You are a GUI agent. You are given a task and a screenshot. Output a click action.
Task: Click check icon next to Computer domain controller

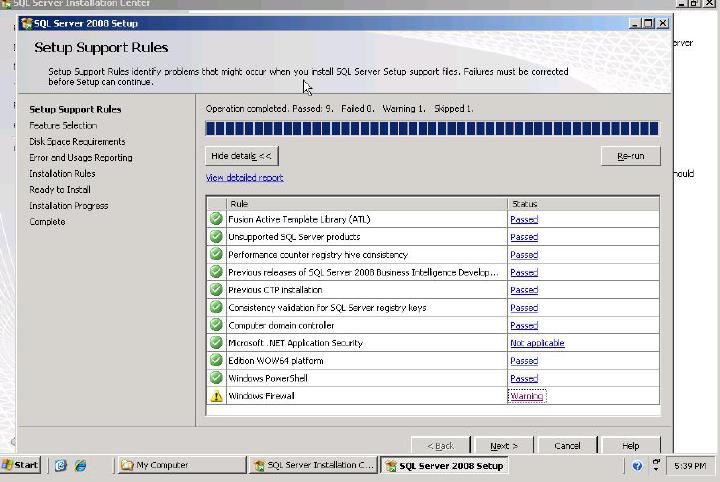coord(216,325)
